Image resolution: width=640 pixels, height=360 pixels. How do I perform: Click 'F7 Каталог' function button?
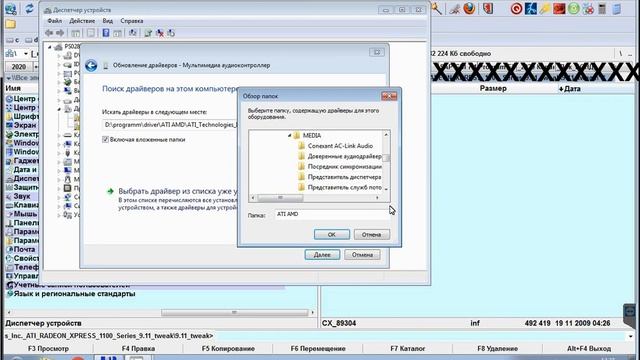[408, 349]
